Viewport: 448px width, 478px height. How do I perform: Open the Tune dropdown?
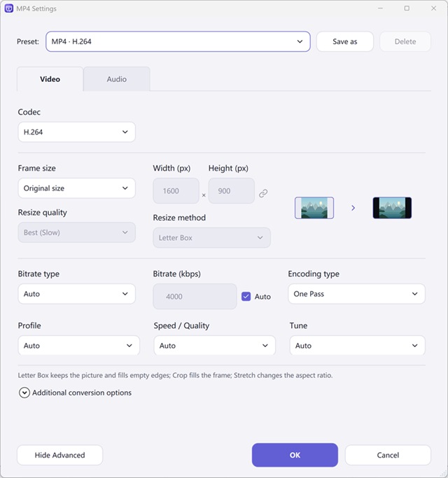357,346
